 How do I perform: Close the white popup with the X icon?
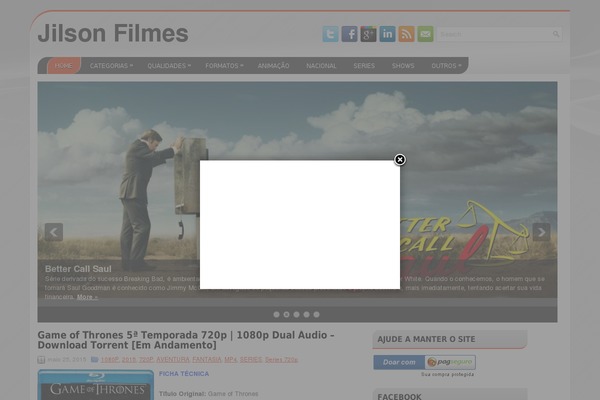pos(400,160)
